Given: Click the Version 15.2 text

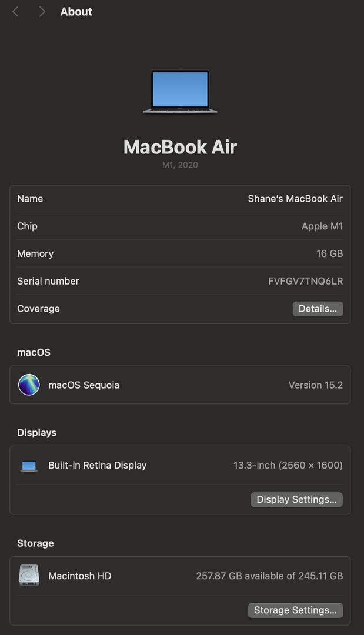Looking at the screenshot, I should pyautogui.click(x=315, y=385).
